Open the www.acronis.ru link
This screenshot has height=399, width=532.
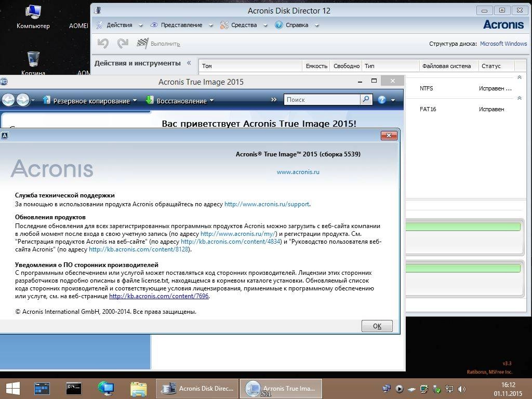point(298,172)
